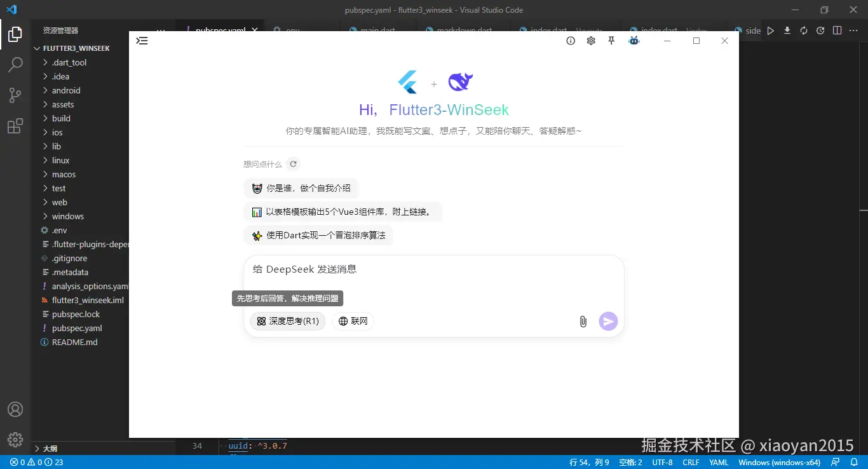Open editor More Actions ellipsis

pos(853,31)
